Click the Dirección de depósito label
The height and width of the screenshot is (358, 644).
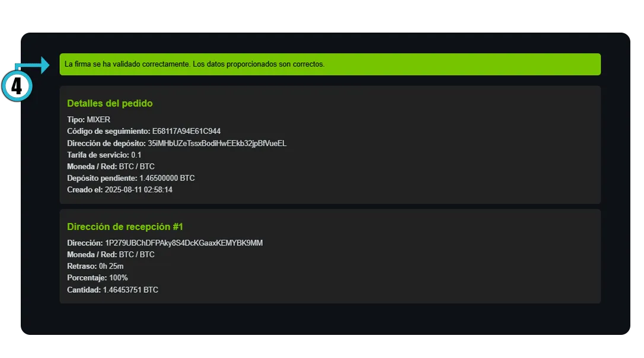click(106, 143)
